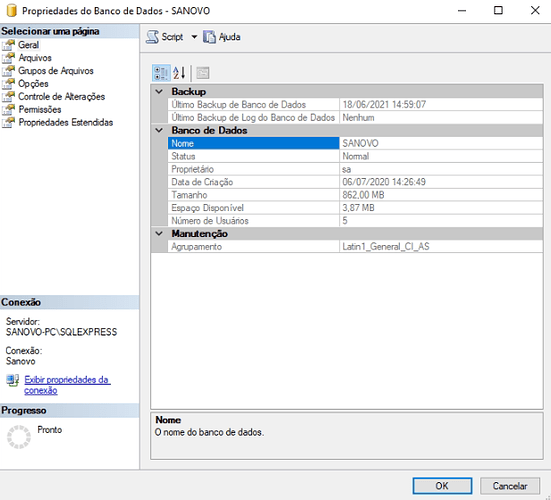Viewport: 551px width, 500px height.
Task: Select the Geral page
Action: [28, 45]
